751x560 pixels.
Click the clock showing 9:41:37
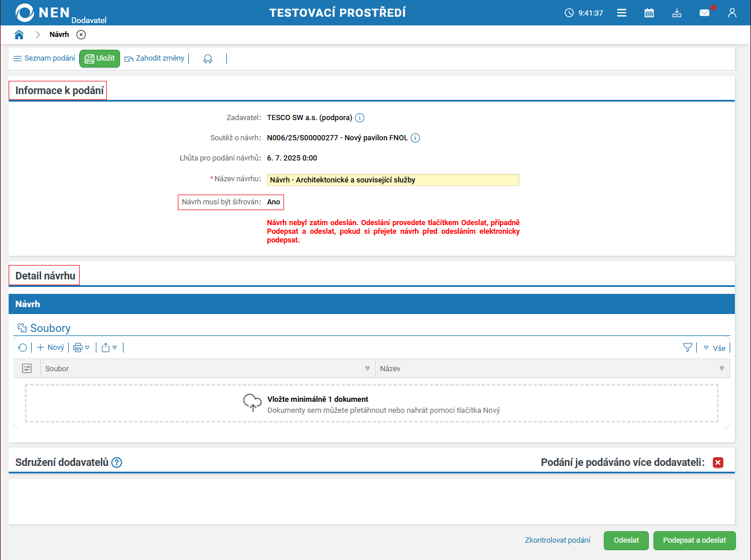point(584,13)
